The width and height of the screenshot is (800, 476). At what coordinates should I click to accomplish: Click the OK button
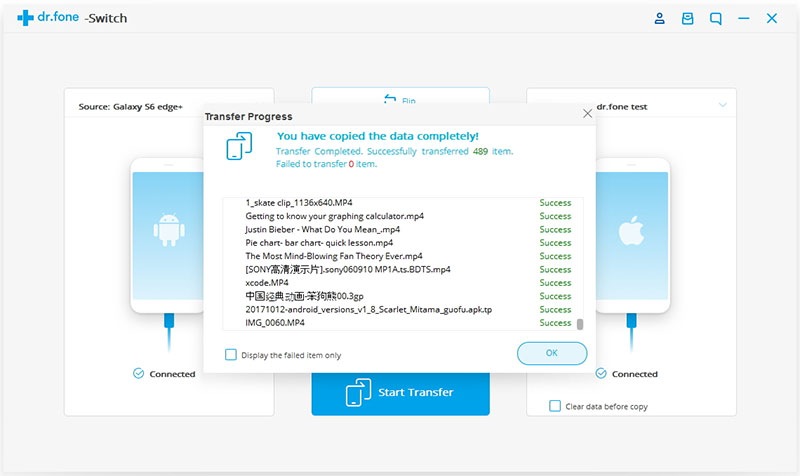click(552, 353)
